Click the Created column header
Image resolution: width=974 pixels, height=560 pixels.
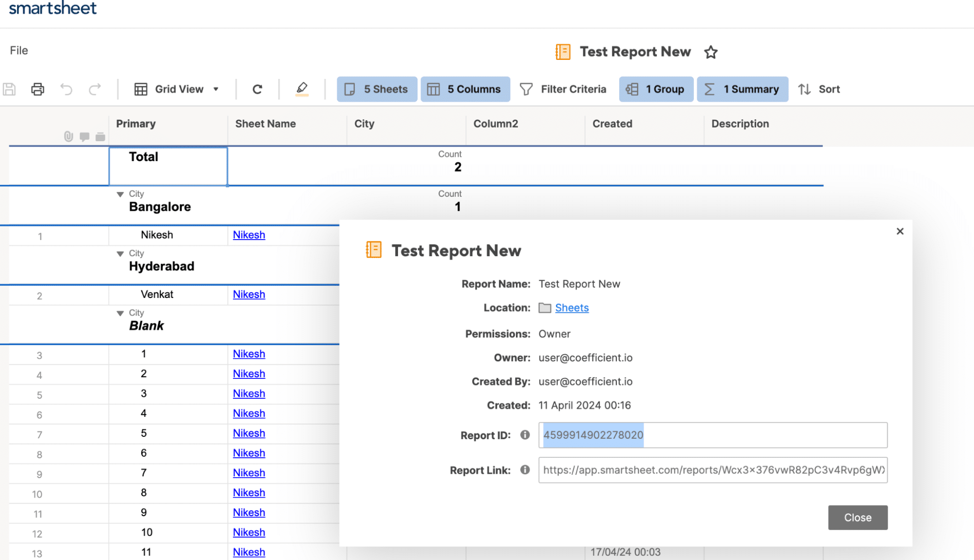click(644, 124)
